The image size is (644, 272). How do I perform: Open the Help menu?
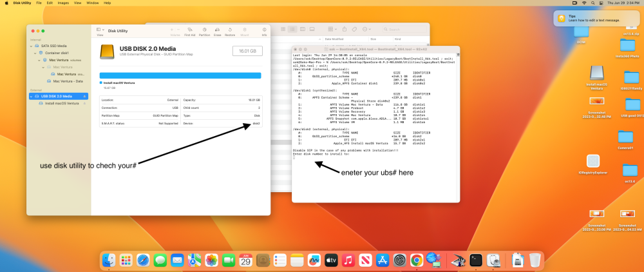(x=107, y=3)
